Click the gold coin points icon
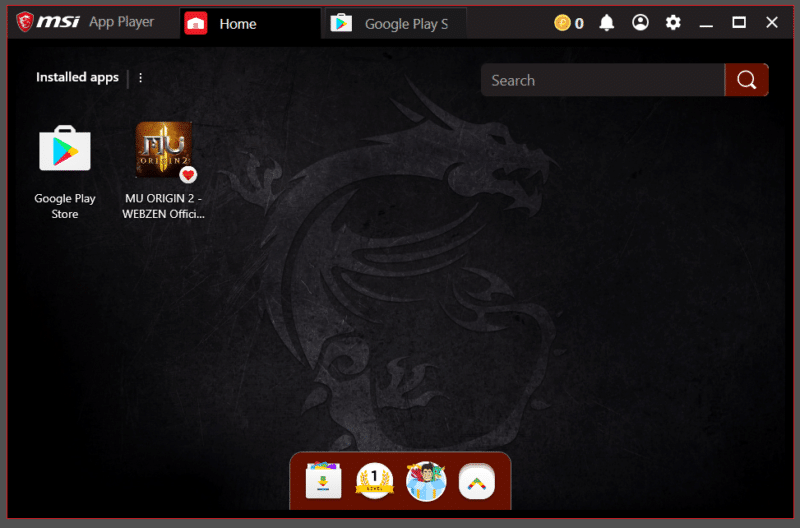Viewport: 800px width, 528px height. click(x=562, y=23)
